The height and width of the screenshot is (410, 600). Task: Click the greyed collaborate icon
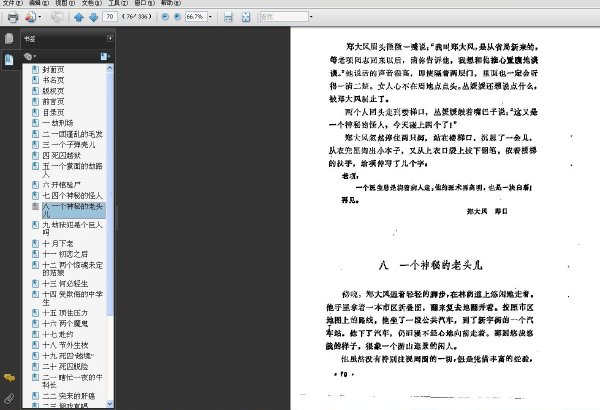coord(57,17)
